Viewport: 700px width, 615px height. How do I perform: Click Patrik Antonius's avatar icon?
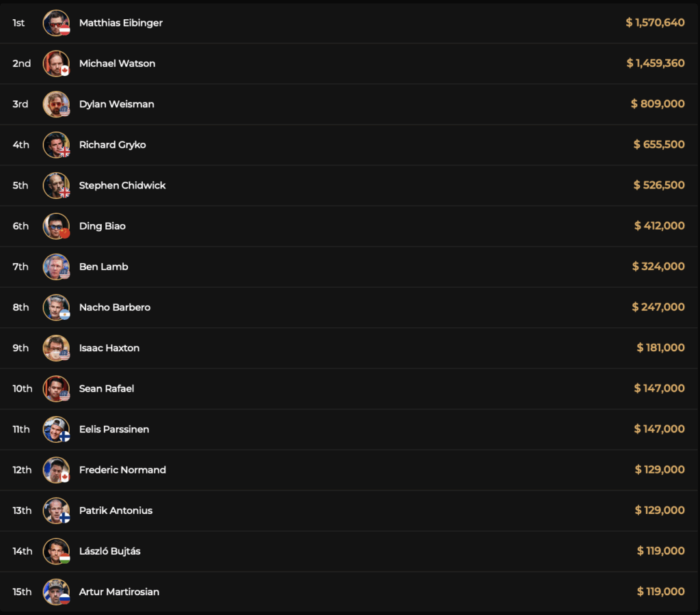(56, 510)
